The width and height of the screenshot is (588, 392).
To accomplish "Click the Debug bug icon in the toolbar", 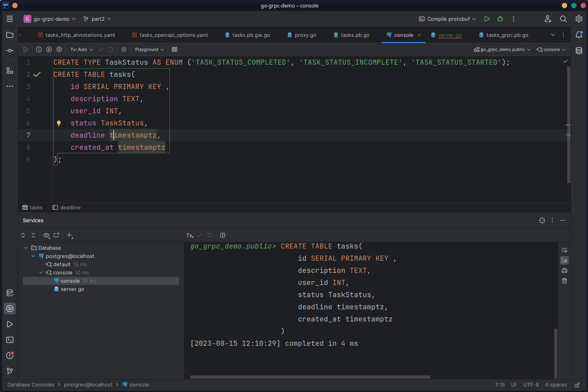I will click(x=500, y=19).
